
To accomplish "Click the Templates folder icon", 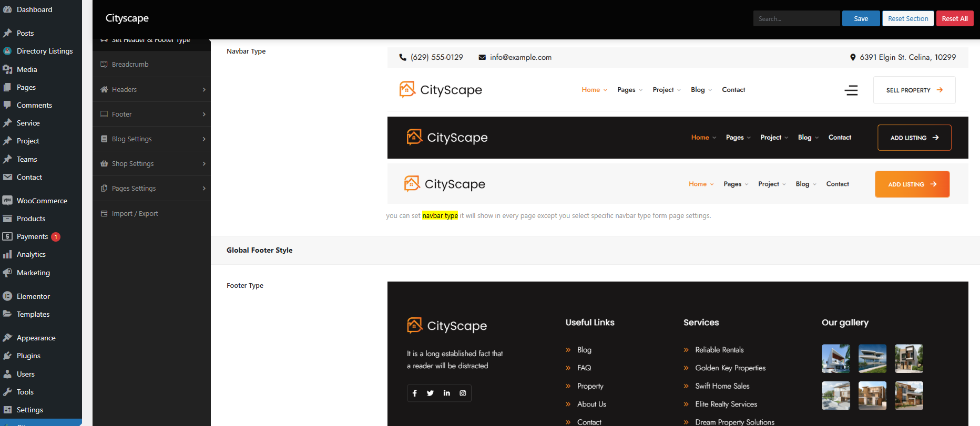I will coord(7,314).
